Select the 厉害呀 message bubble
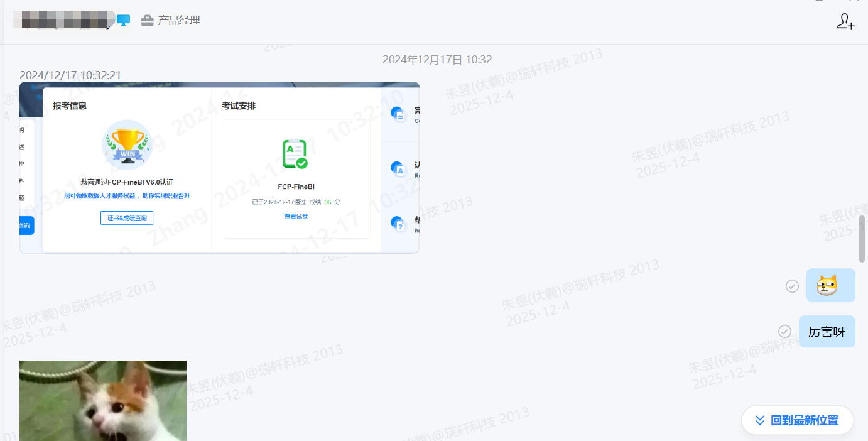Image resolution: width=868 pixels, height=441 pixels. (827, 332)
